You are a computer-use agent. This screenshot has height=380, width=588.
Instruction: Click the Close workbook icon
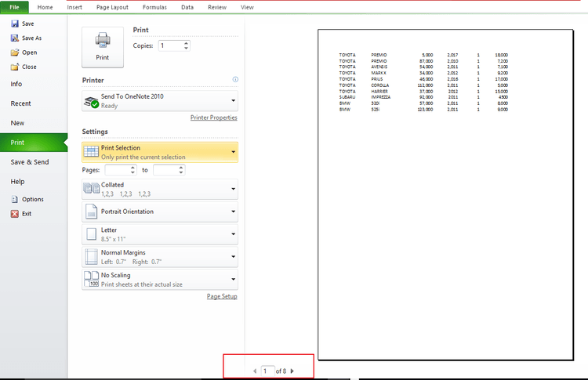(x=15, y=67)
